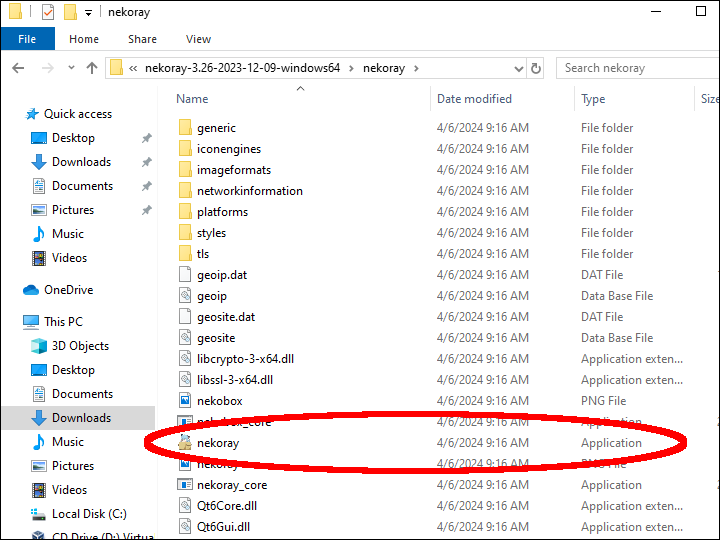Open the File menu tab
The image size is (720, 540).
point(27,39)
